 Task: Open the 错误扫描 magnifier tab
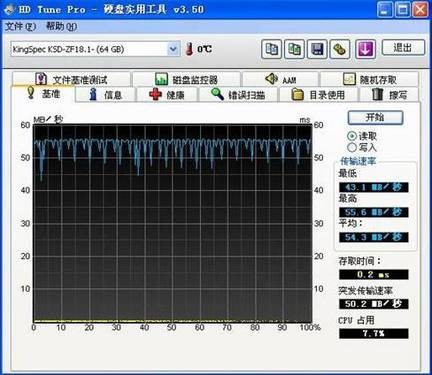point(238,95)
